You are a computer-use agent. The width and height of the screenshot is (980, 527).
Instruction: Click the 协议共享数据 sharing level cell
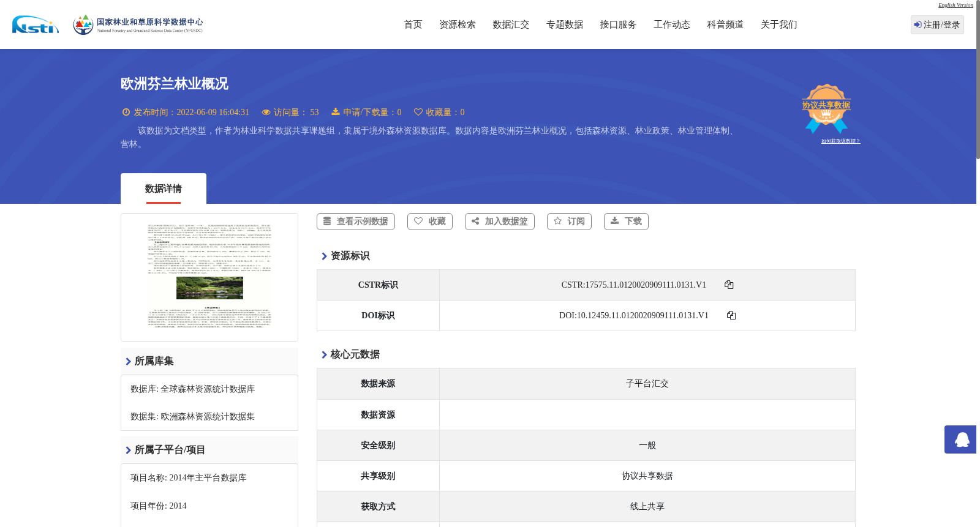647,476
